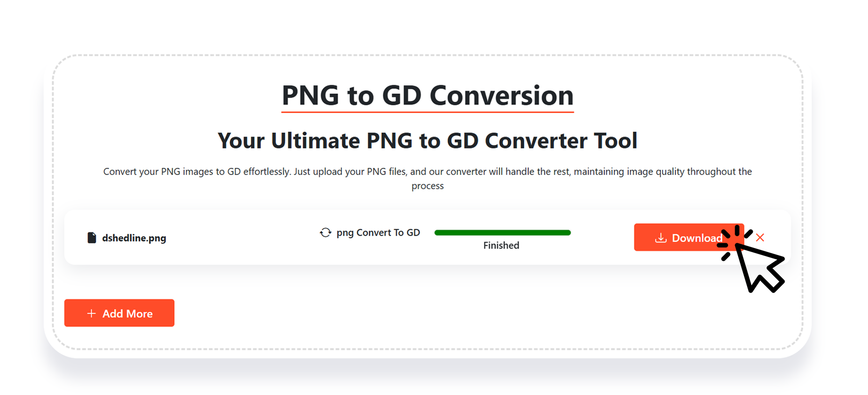Click the PNG to GD Conversion heading
This screenshot has height=395, width=868.
point(427,95)
